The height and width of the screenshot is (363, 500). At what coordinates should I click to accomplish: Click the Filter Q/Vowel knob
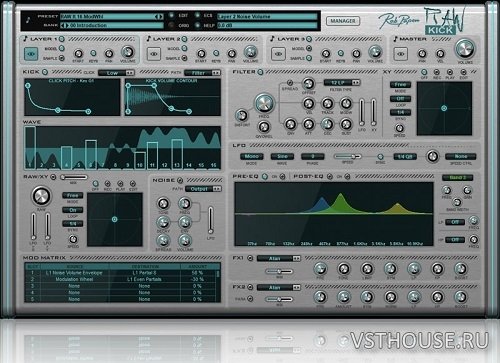click(x=264, y=127)
